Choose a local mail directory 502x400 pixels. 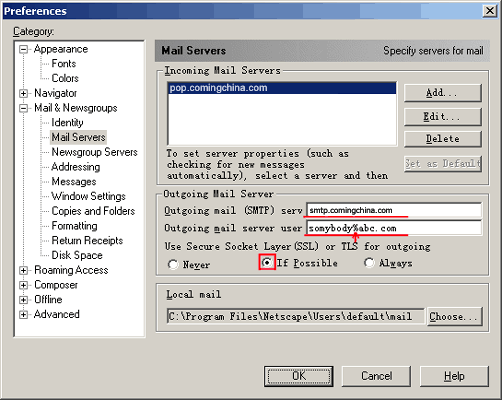pos(455,316)
